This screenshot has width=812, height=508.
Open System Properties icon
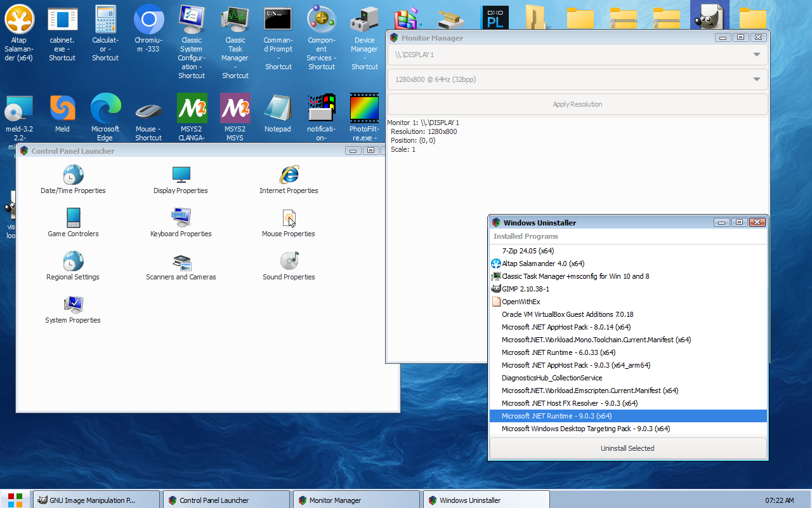pos(73,309)
